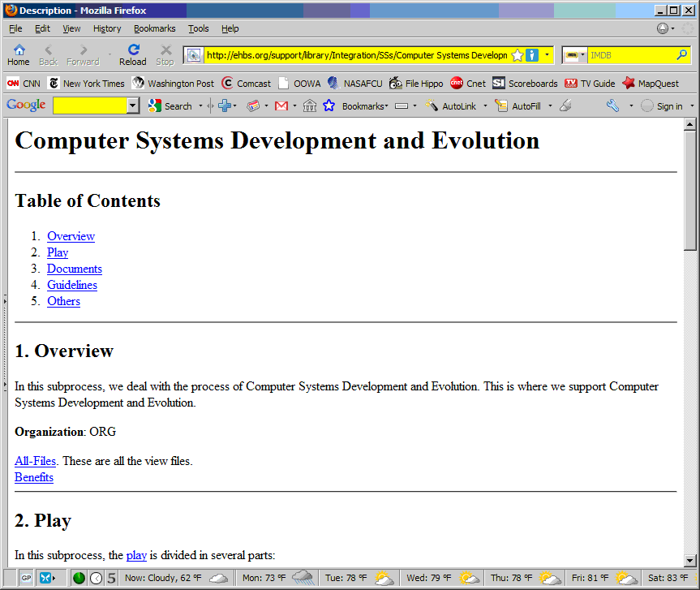Screen dimensions: 700x590
Task: Click the green circle status bar icon
Action: [79, 578]
